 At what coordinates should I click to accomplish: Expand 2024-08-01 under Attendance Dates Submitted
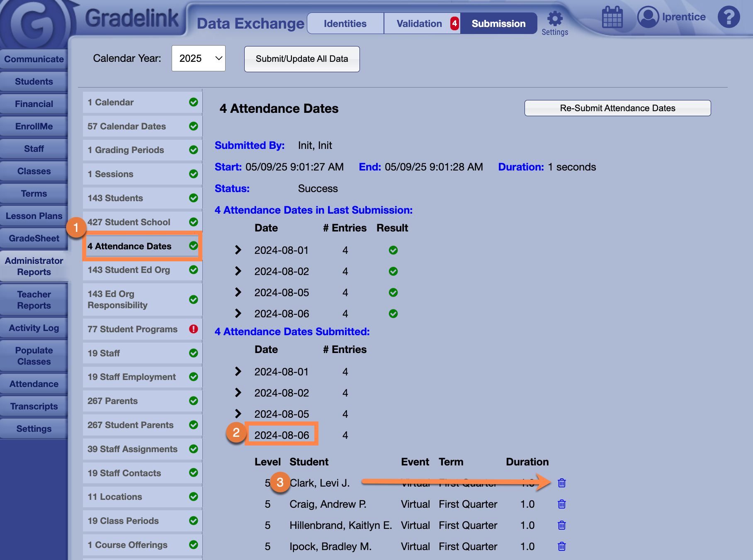click(238, 371)
